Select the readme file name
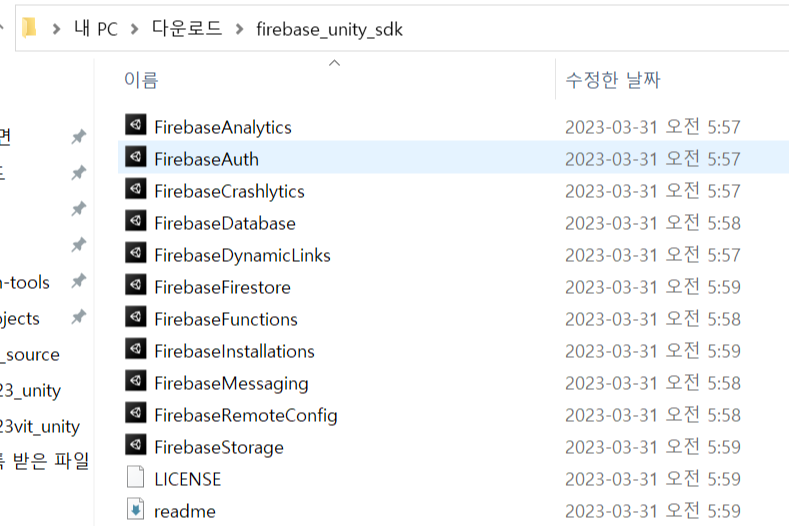This screenshot has width=789, height=526. point(185,511)
